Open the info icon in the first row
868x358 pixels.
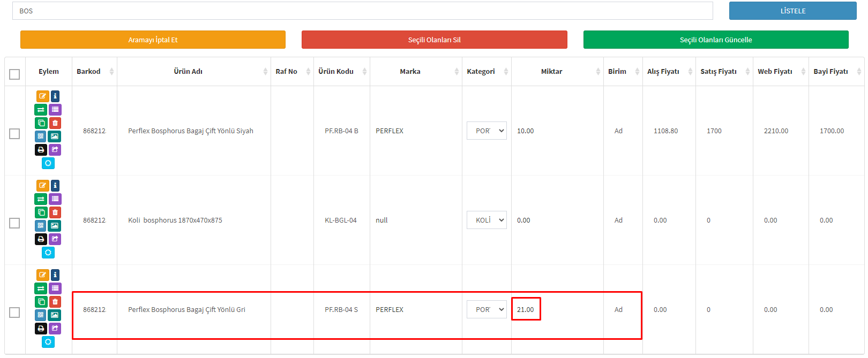point(55,96)
